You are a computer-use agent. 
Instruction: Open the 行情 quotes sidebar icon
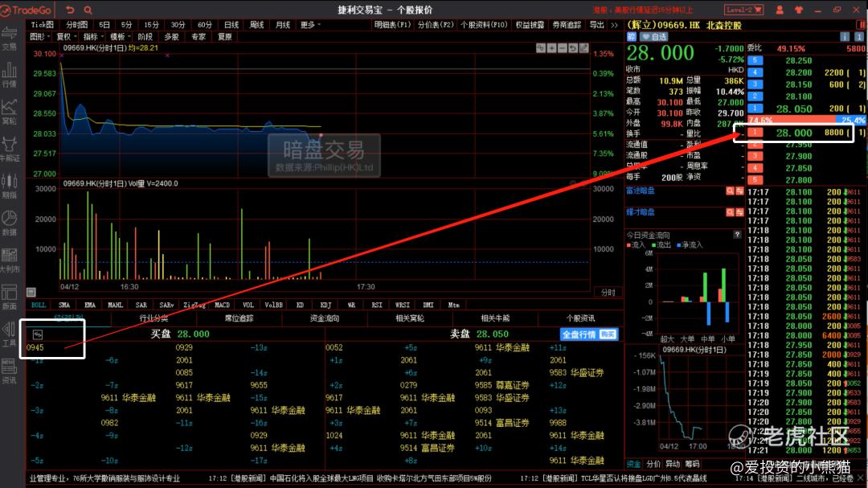pos(10,74)
